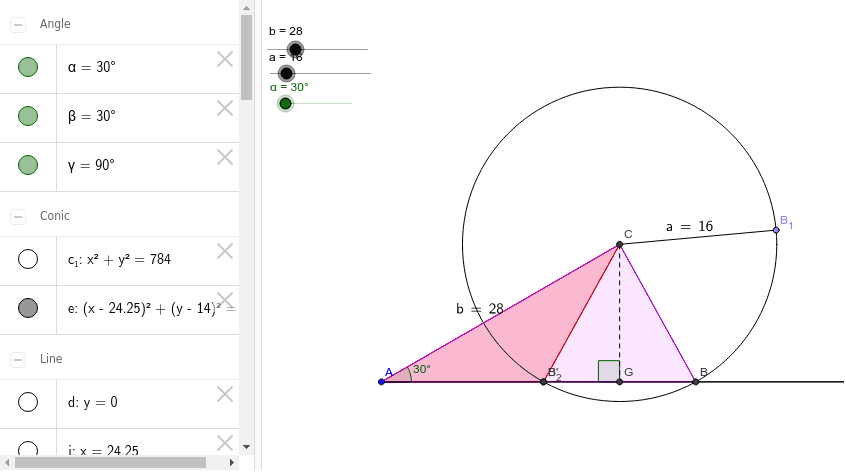
Task: Select the e: (x - 24.25)² equation
Action: tap(152, 309)
